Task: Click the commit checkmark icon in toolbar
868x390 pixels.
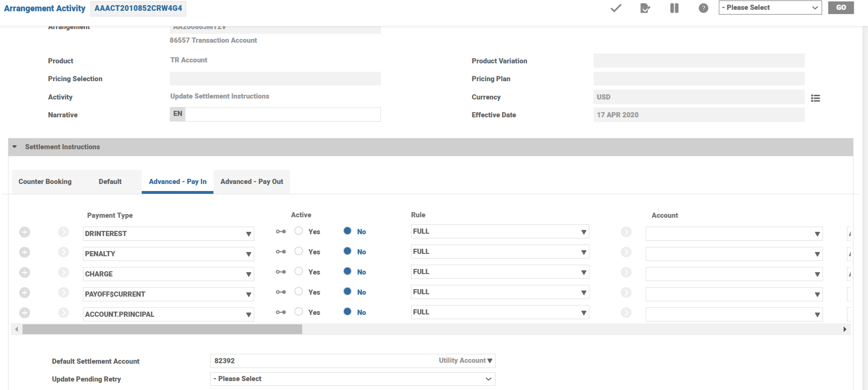Action: pyautogui.click(x=616, y=8)
